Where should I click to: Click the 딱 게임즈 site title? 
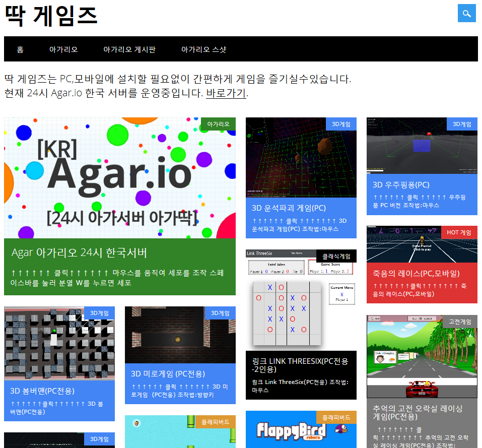(x=51, y=16)
